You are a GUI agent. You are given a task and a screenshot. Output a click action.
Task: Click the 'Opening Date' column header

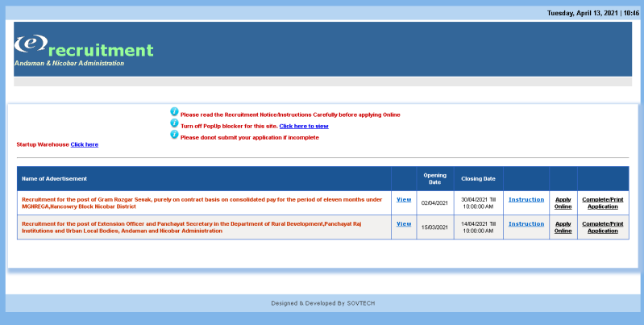point(434,178)
